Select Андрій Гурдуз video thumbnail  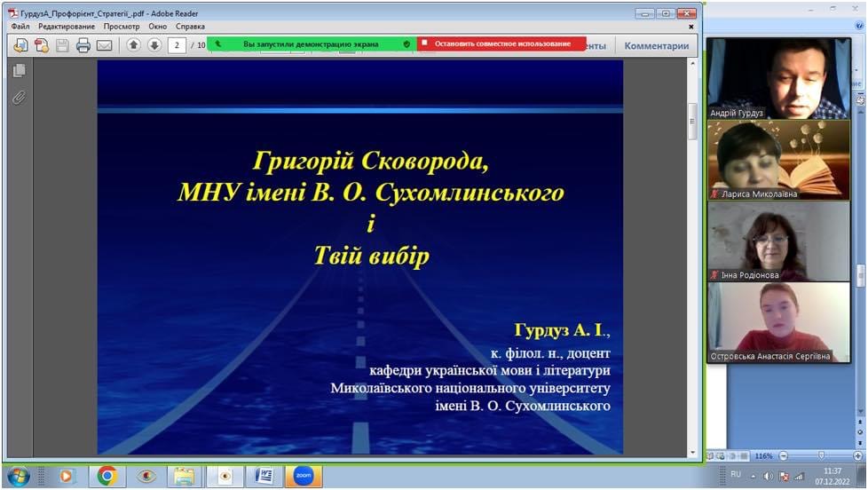[778, 78]
